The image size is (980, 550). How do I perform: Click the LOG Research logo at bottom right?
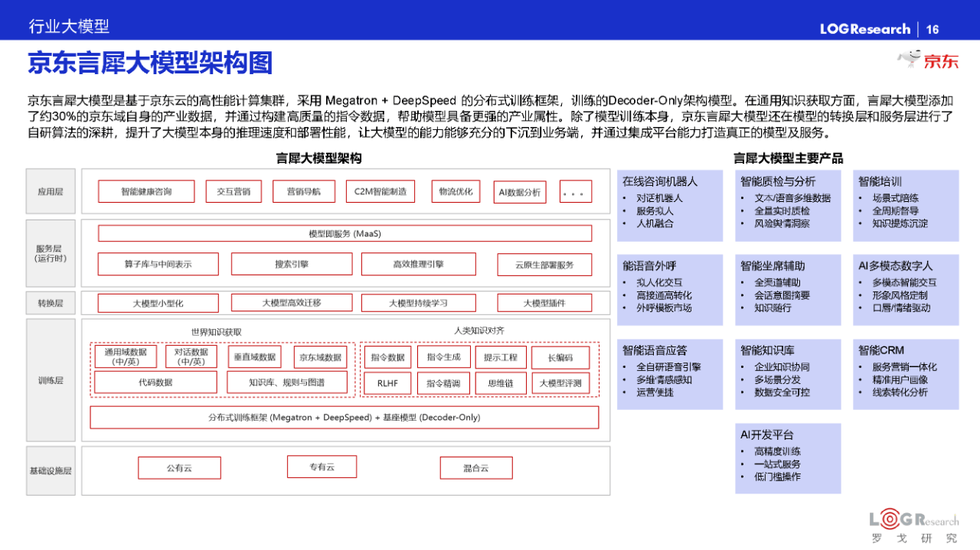click(x=913, y=526)
